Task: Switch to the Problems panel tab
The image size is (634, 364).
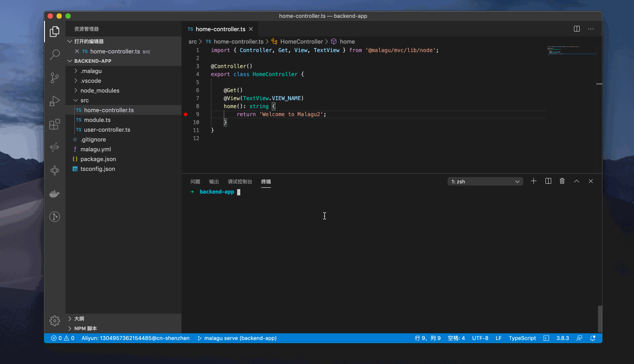Action: pos(195,182)
